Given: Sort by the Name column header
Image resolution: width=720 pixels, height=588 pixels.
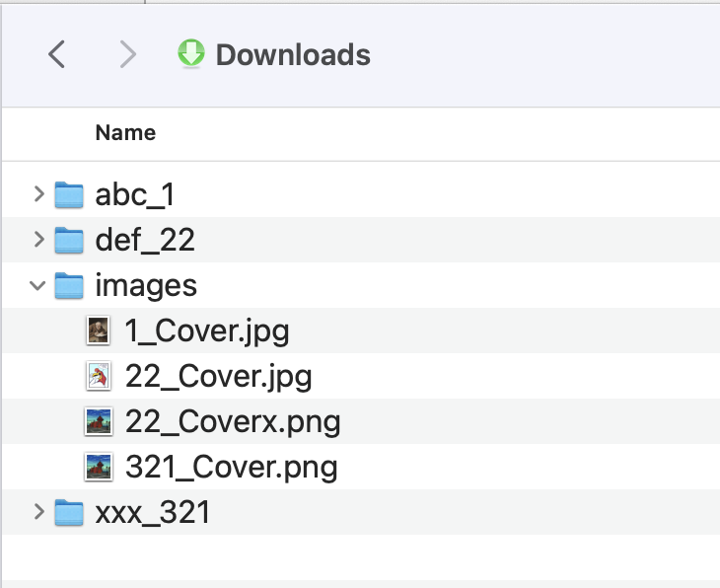Looking at the screenshot, I should (125, 132).
